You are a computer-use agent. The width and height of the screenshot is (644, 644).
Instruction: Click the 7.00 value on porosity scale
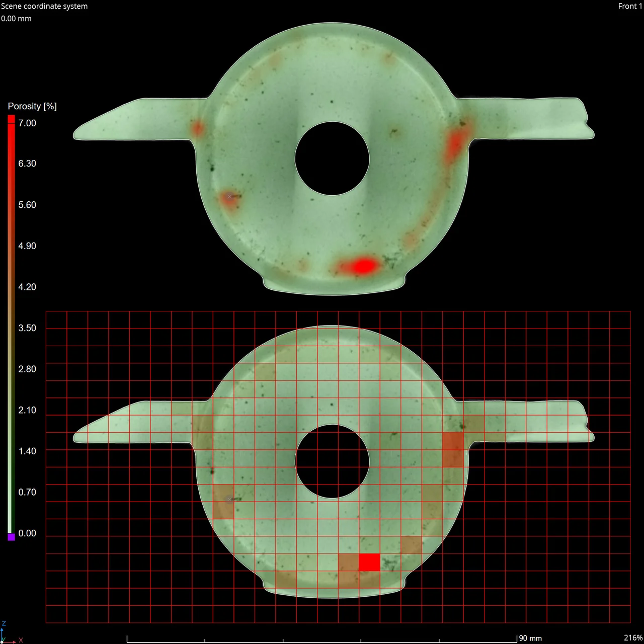tap(27, 123)
